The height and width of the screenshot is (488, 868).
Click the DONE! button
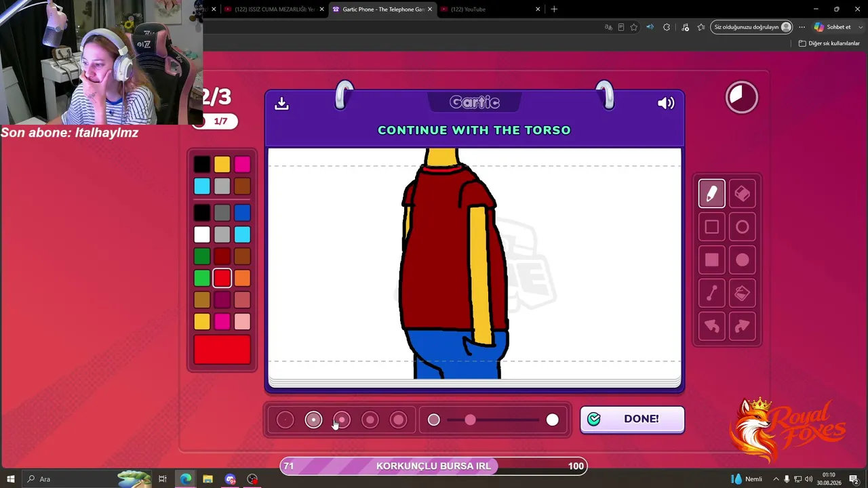pyautogui.click(x=632, y=419)
